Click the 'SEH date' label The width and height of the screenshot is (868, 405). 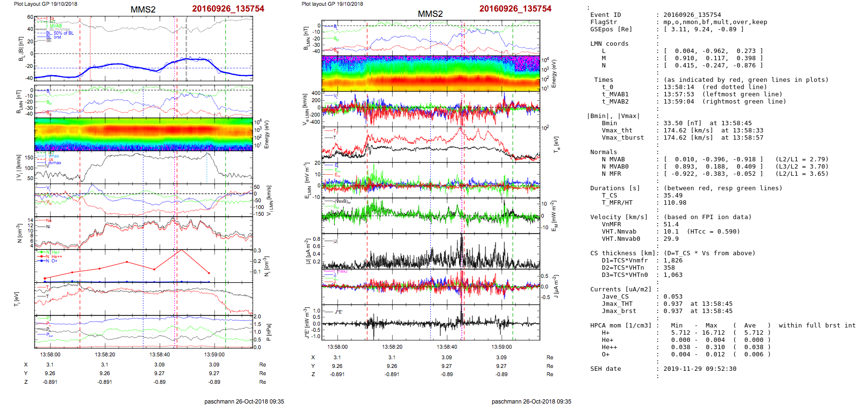click(605, 369)
